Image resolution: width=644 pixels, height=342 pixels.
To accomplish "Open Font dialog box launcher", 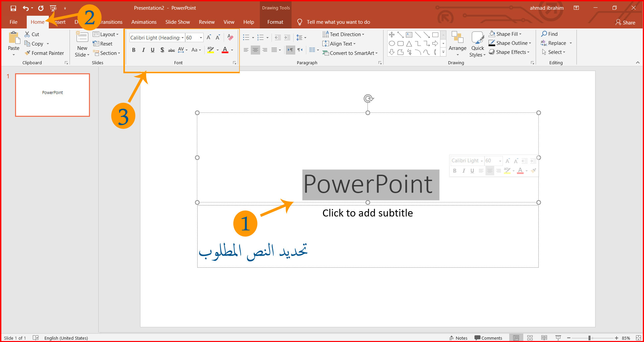I will point(235,63).
